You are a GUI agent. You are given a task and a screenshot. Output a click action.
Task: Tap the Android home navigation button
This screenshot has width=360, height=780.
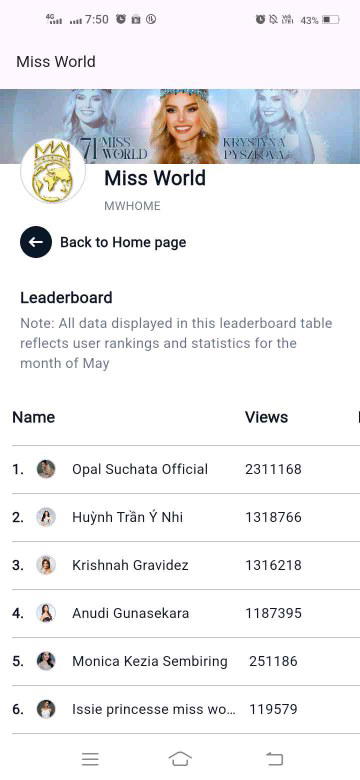tap(180, 759)
